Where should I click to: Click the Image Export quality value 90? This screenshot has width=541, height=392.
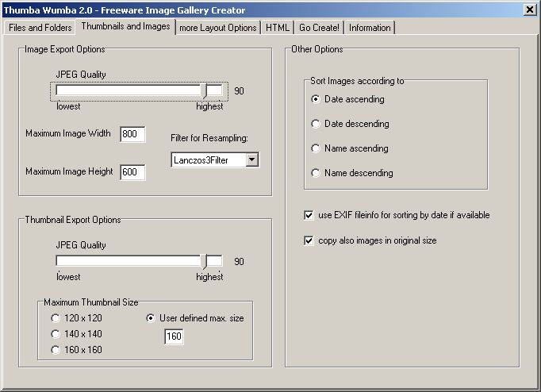tap(239, 91)
